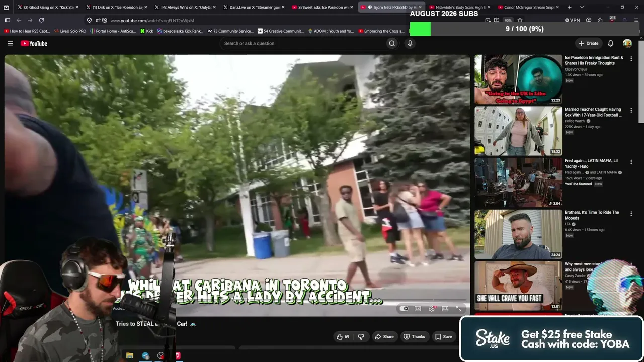644x362 pixels.
Task: Bookmark this page with the star icon
Action: click(520, 20)
